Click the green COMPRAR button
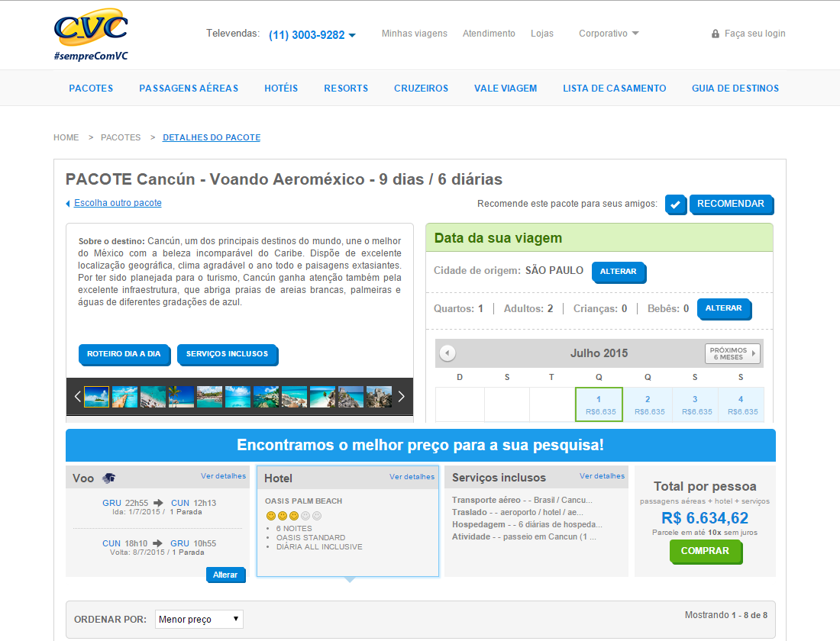840x641 pixels. (x=706, y=551)
